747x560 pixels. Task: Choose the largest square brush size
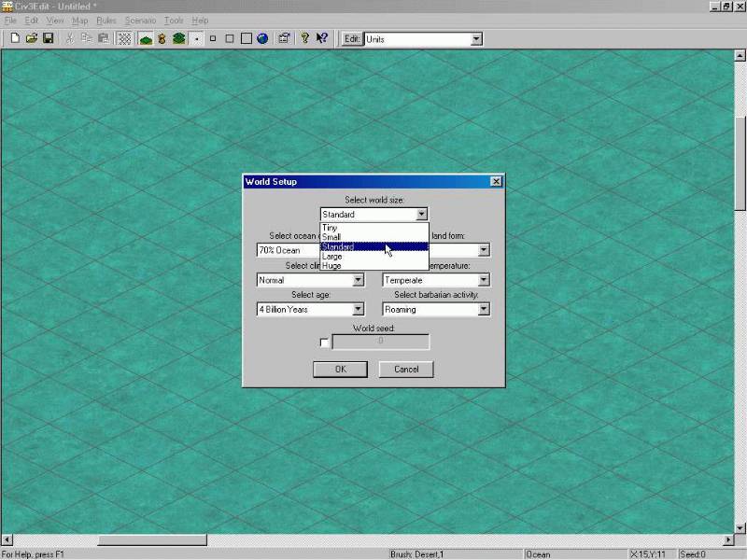coord(247,38)
